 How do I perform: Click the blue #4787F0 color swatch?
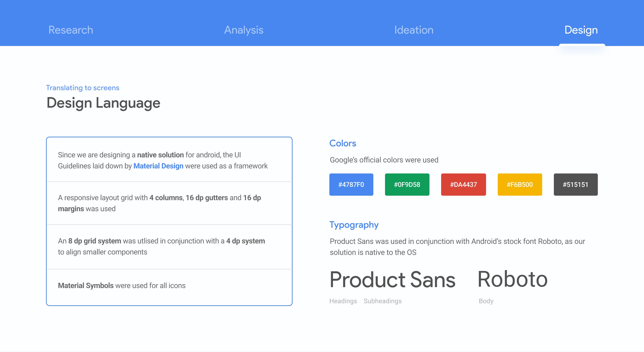[351, 185]
